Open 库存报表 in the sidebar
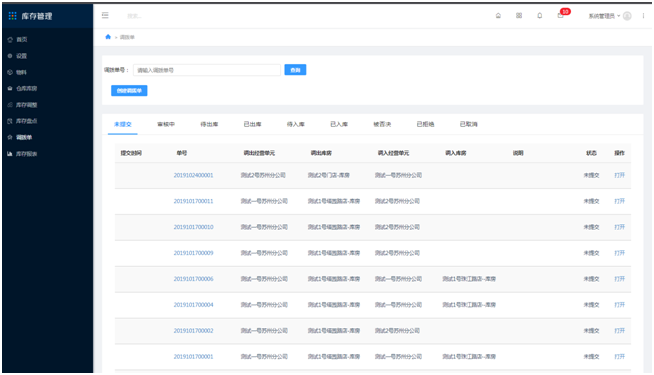Screen dimensions: 654x375 (26, 154)
